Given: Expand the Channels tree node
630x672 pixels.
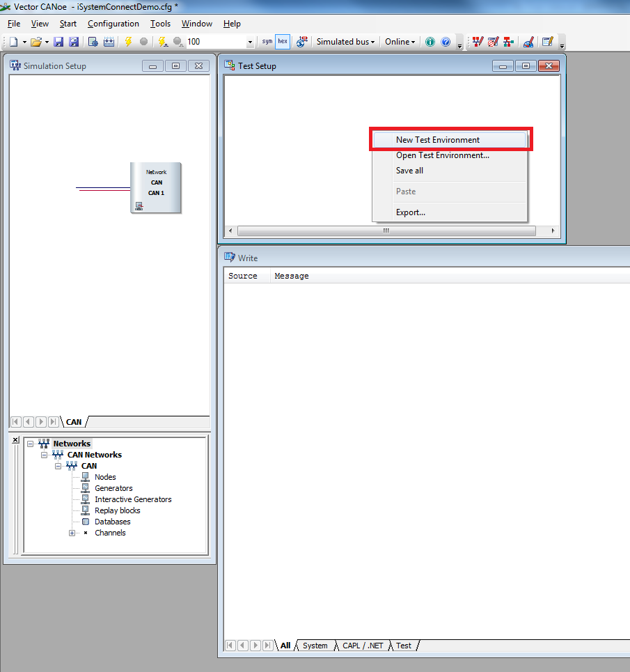Looking at the screenshot, I should tap(72, 533).
